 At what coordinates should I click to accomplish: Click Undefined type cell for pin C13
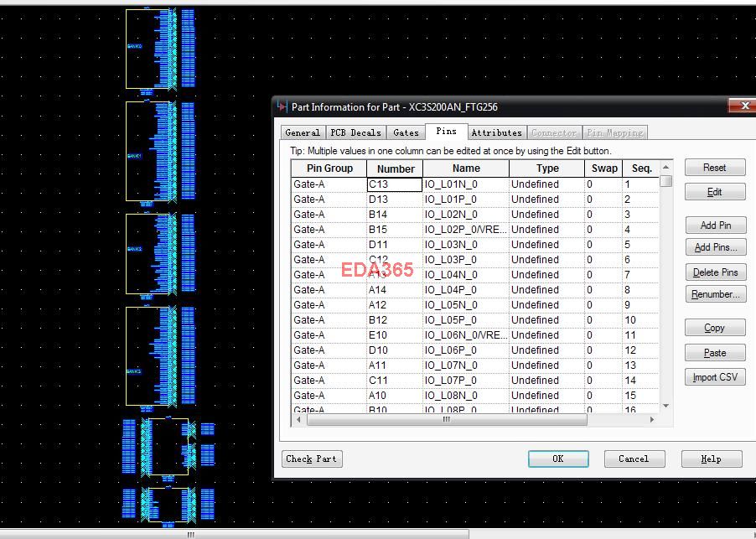(546, 184)
